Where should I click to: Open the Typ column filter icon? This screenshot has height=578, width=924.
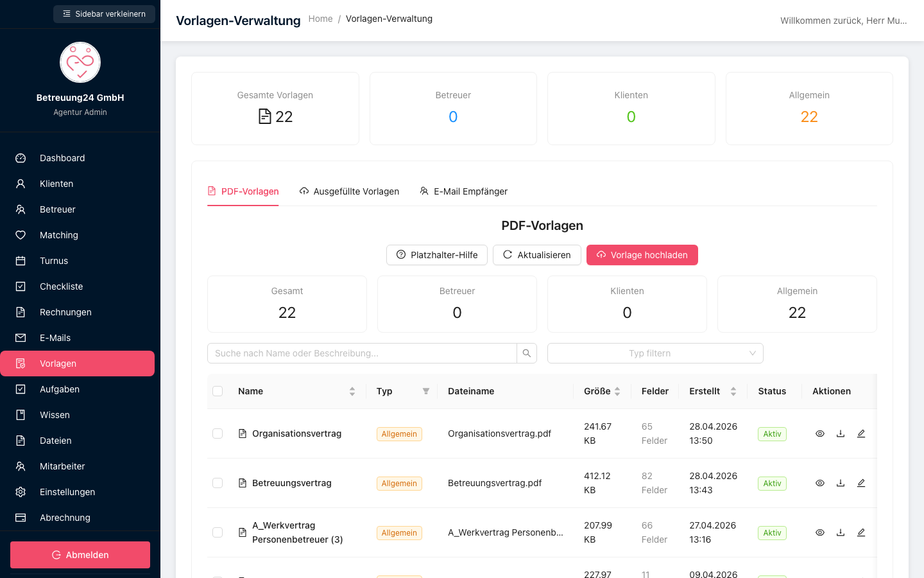(x=426, y=391)
